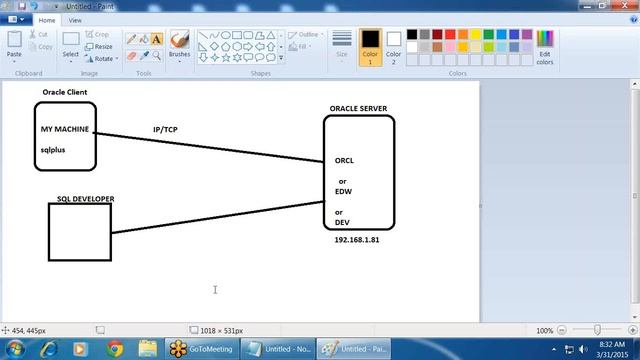Click the Windows Start button
Image resolution: width=640 pixels, height=360 pixels.
pos(15,349)
